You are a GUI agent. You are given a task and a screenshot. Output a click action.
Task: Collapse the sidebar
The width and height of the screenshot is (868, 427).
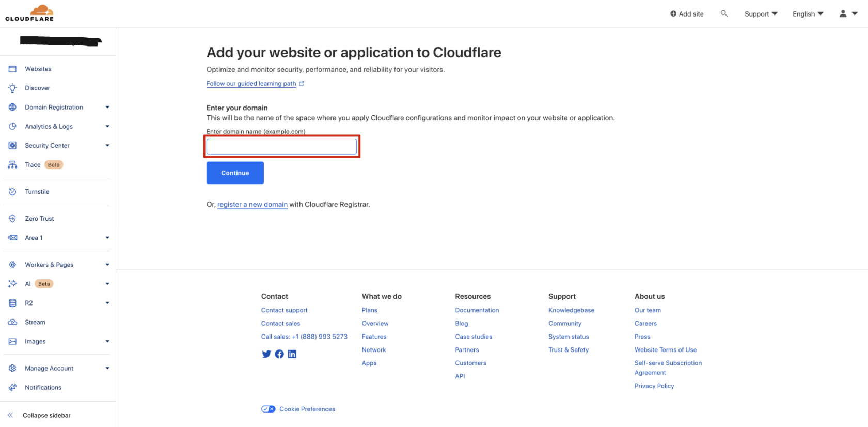point(46,415)
